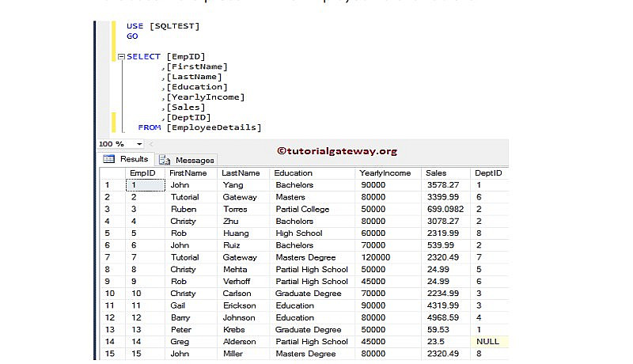Click the NULL DeptID cell
The width and height of the screenshot is (633, 364).
point(489,342)
